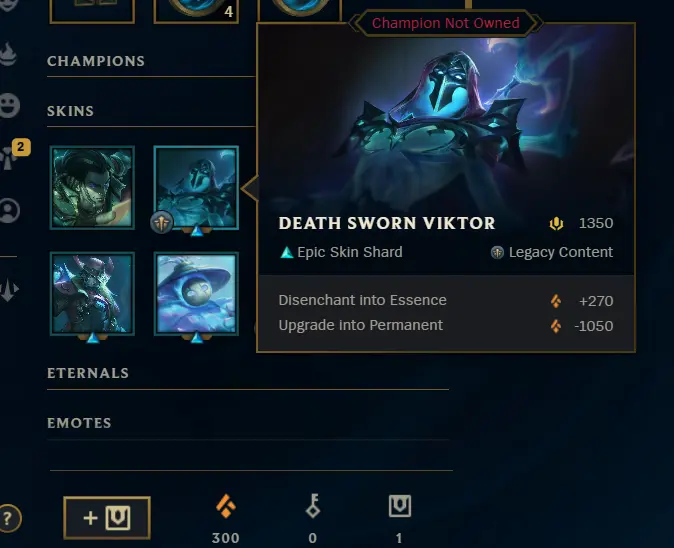Click the add Hextech chest button
Image resolution: width=674 pixels, height=548 pixels.
click(x=107, y=517)
